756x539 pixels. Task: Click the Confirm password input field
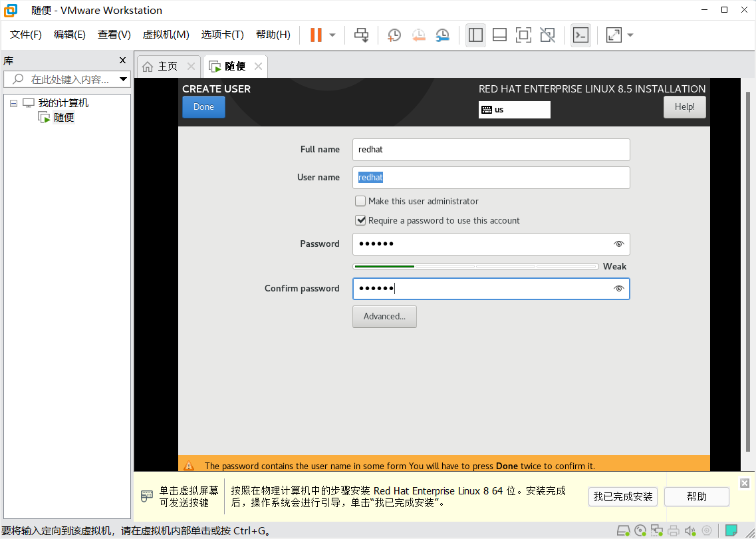point(491,289)
